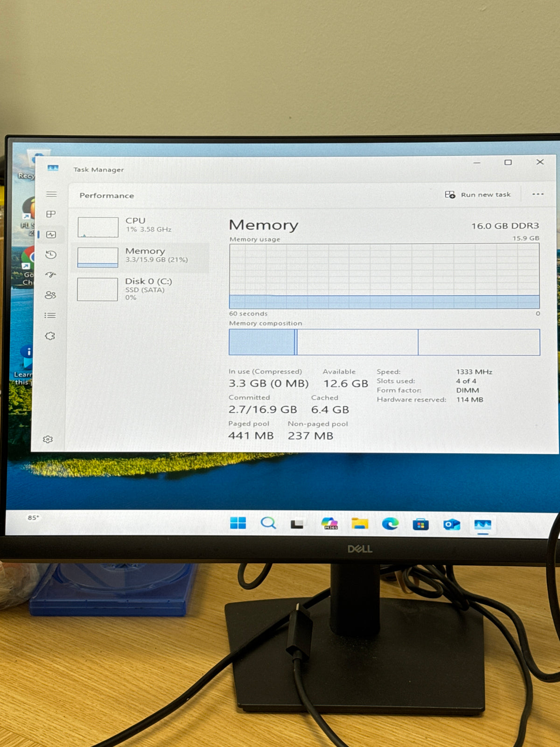Click the '2.7/16.9 GB' committed value
This screenshot has height=747, width=560.
pyautogui.click(x=263, y=409)
